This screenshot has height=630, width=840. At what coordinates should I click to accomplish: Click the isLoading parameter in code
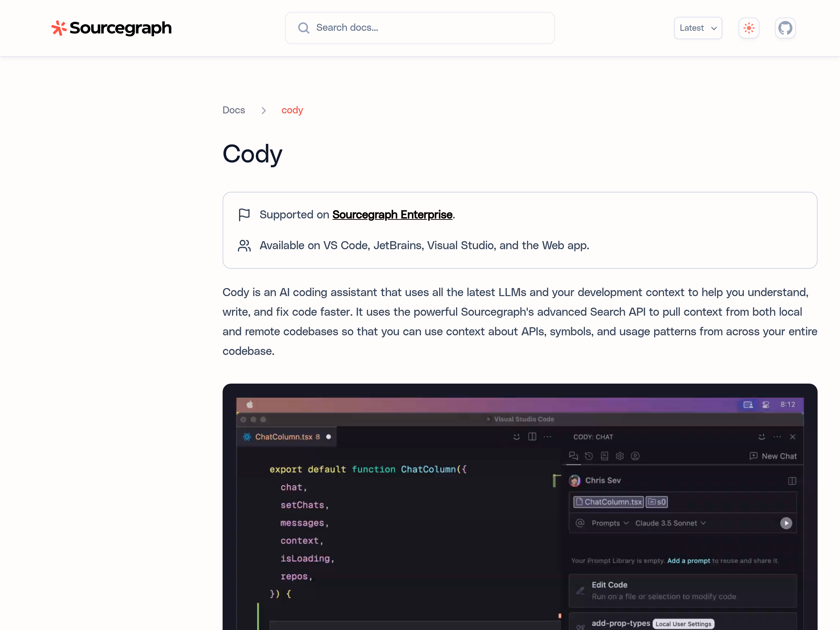click(305, 559)
